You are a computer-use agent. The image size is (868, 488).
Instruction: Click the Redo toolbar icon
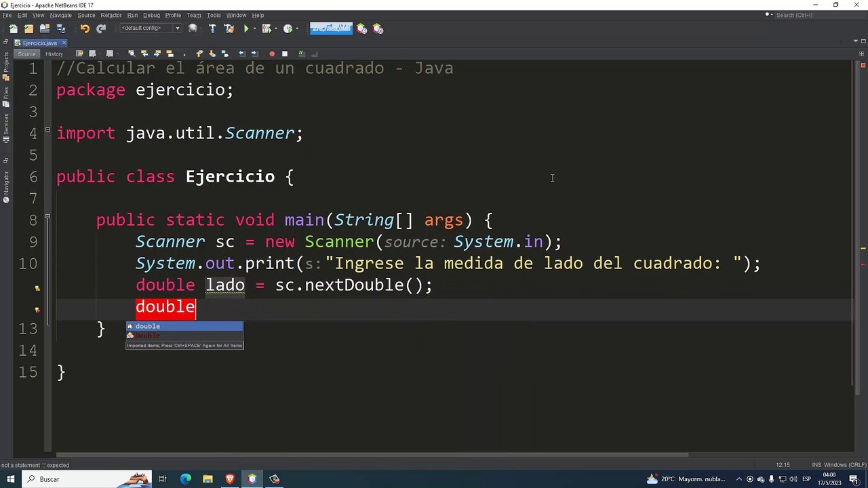101,28
